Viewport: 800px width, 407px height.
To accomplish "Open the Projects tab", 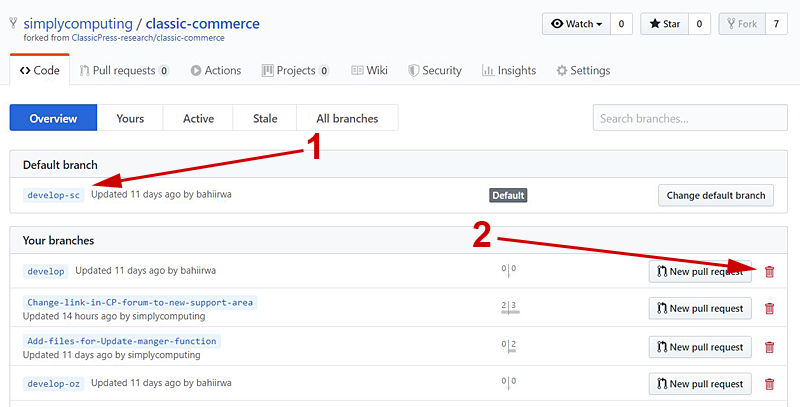I will [x=295, y=70].
